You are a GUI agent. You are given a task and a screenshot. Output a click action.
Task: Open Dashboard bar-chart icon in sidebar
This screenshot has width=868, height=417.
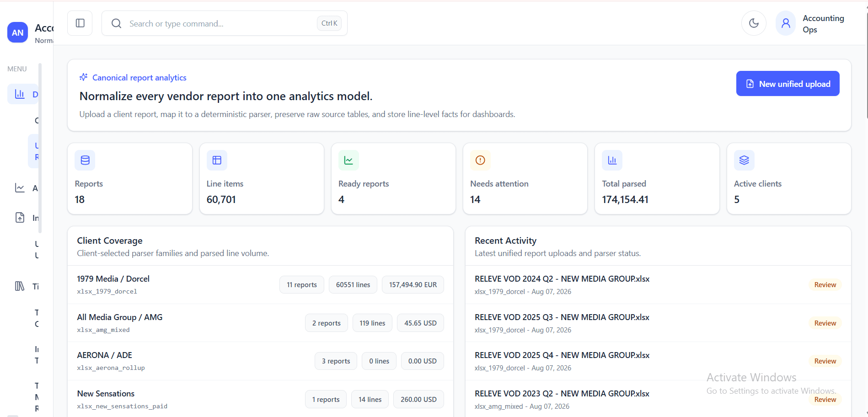(x=20, y=94)
